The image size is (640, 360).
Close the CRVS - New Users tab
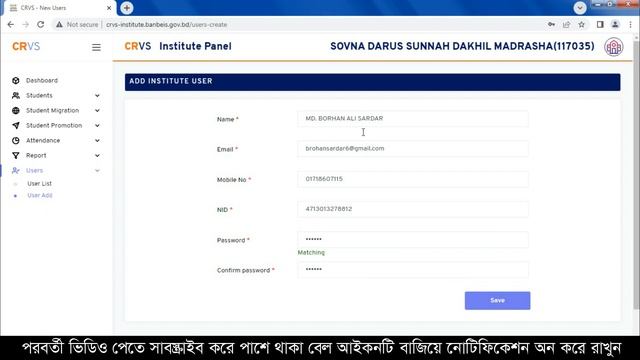pyautogui.click(x=109, y=8)
